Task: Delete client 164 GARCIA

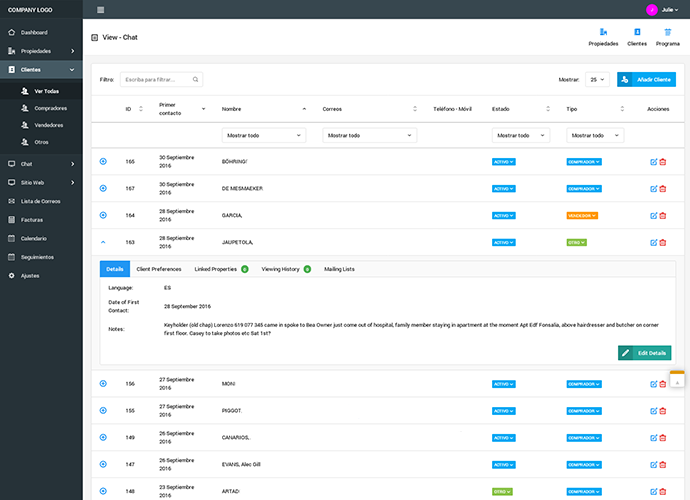Action: (x=663, y=216)
